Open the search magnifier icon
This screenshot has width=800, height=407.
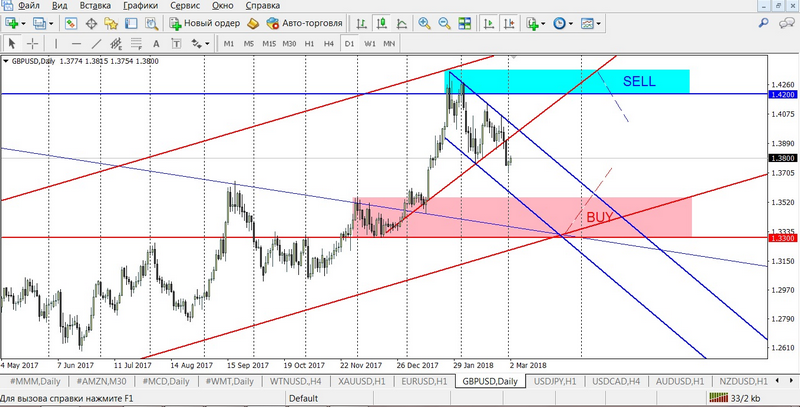(x=764, y=23)
